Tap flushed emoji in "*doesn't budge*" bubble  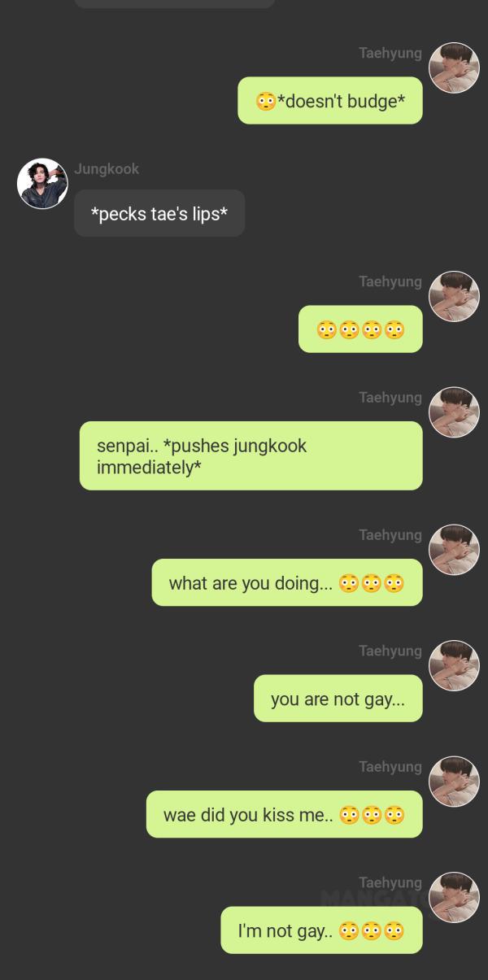265,102
